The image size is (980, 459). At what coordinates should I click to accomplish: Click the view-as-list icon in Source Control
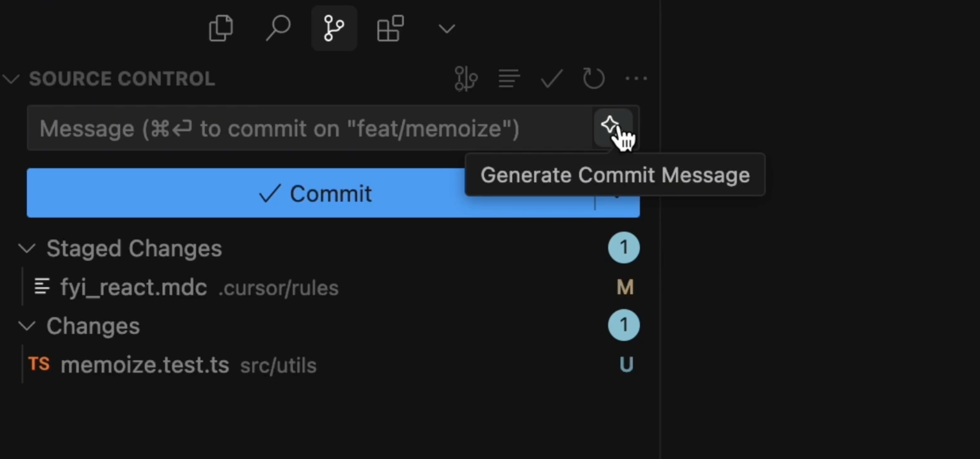(x=508, y=78)
